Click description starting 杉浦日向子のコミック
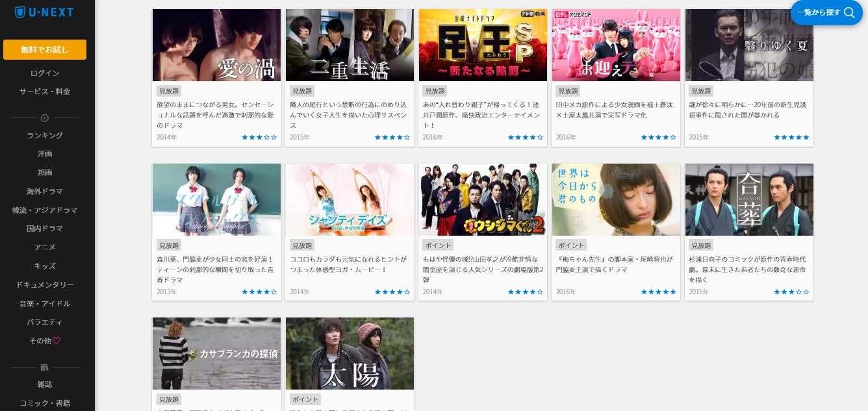 tap(748, 269)
